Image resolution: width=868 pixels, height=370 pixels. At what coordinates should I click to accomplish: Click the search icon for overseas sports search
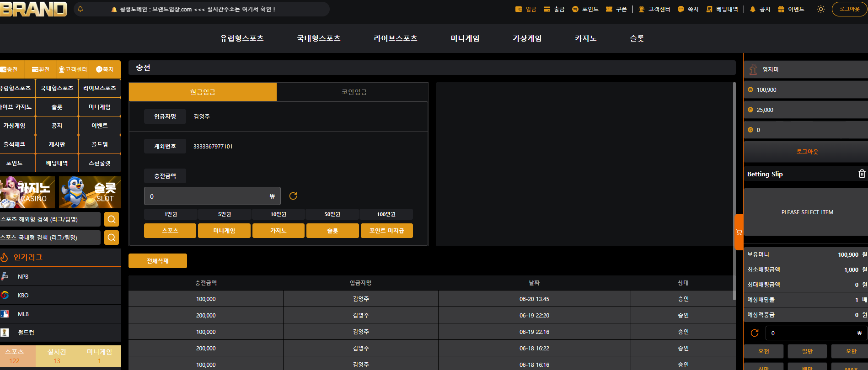click(x=112, y=219)
